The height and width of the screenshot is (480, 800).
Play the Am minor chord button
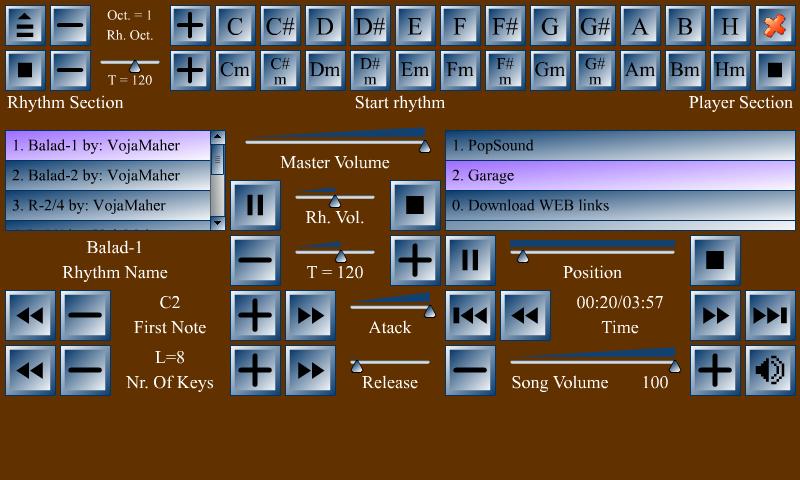[x=640, y=70]
